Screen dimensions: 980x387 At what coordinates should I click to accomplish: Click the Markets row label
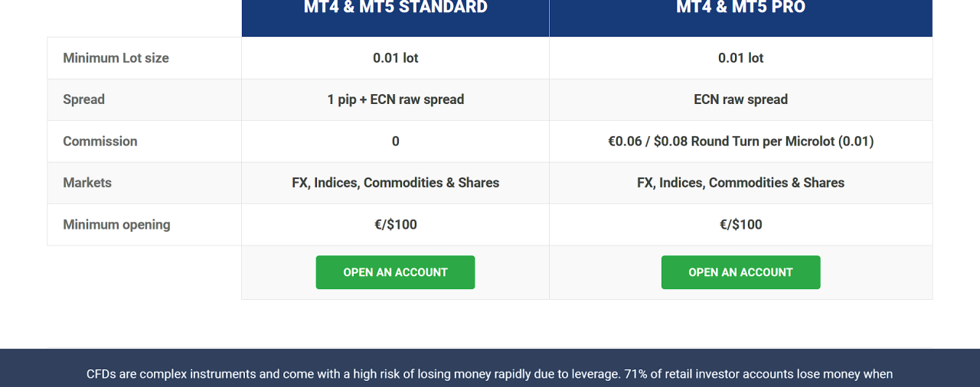click(x=87, y=183)
